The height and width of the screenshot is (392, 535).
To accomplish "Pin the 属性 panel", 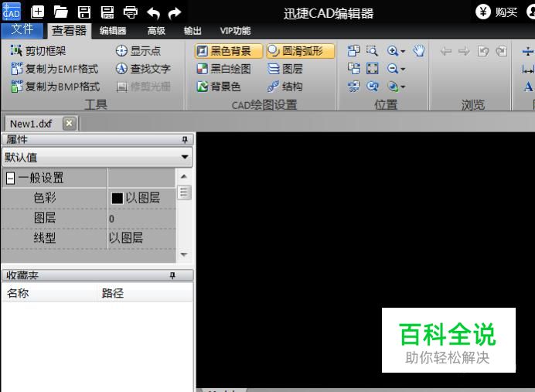I will click(185, 139).
